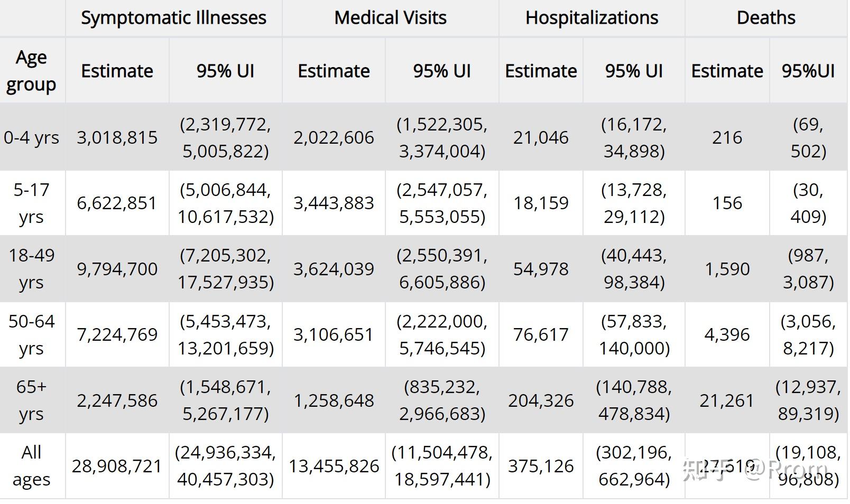Screen dimensions: 850x504
Task: Click the 3,018,815 estimate cell
Action: click(x=117, y=137)
